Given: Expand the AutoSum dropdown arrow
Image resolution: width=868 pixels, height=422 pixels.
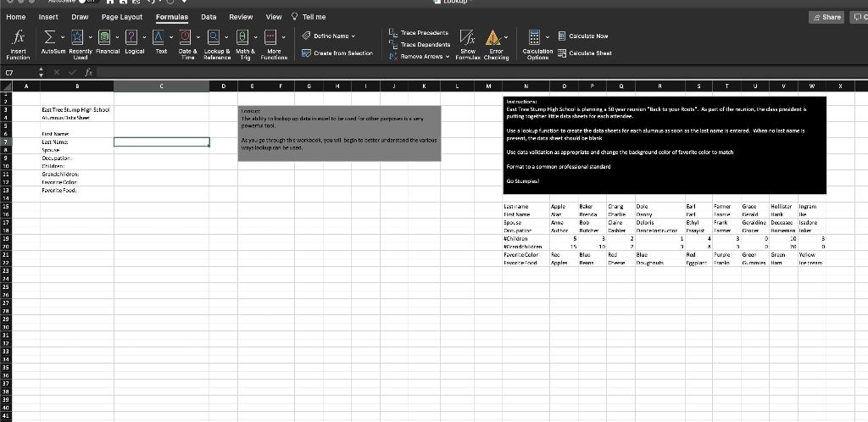Looking at the screenshot, I should 63,37.
